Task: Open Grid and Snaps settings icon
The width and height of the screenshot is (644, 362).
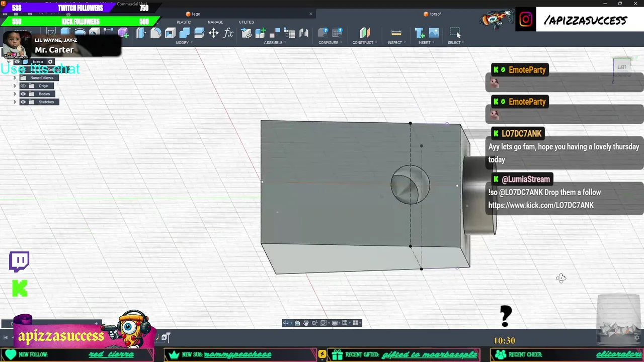Action: coord(345,323)
